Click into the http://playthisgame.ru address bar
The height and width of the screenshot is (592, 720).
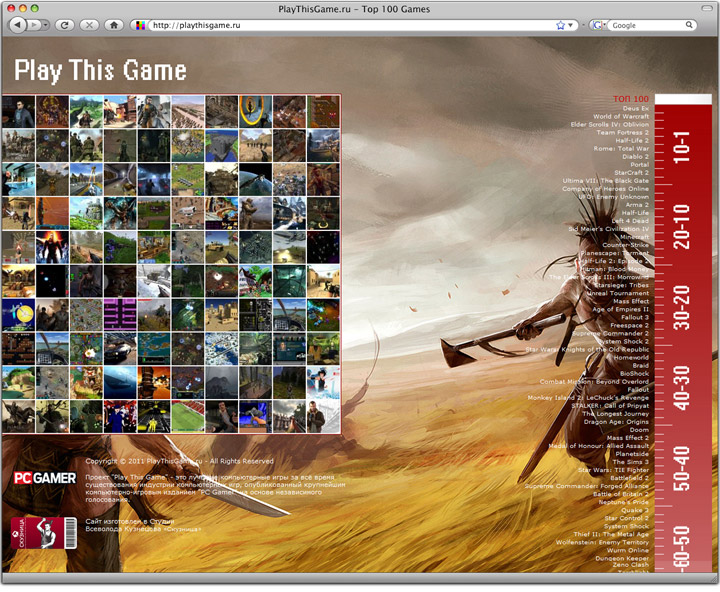click(x=351, y=25)
